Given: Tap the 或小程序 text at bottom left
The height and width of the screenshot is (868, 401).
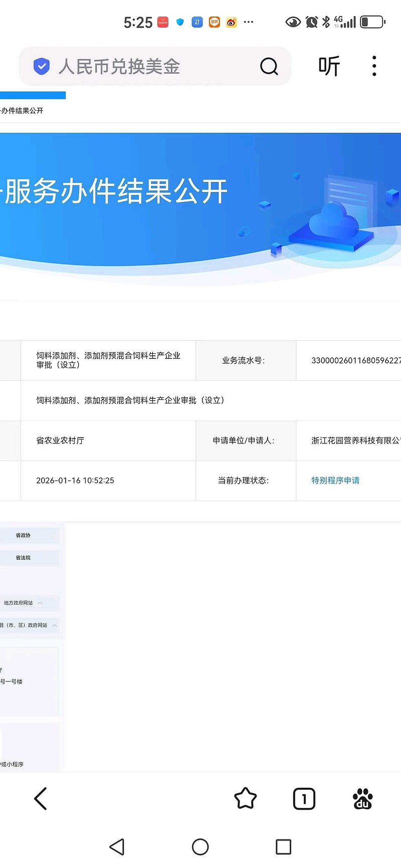Looking at the screenshot, I should point(12,764).
